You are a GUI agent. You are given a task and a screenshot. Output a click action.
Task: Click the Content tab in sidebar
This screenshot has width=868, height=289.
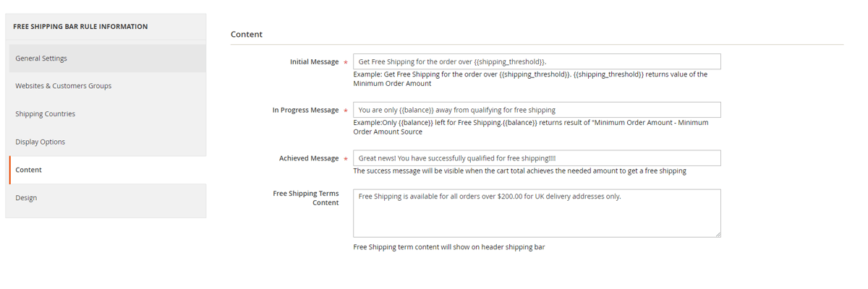pos(29,170)
